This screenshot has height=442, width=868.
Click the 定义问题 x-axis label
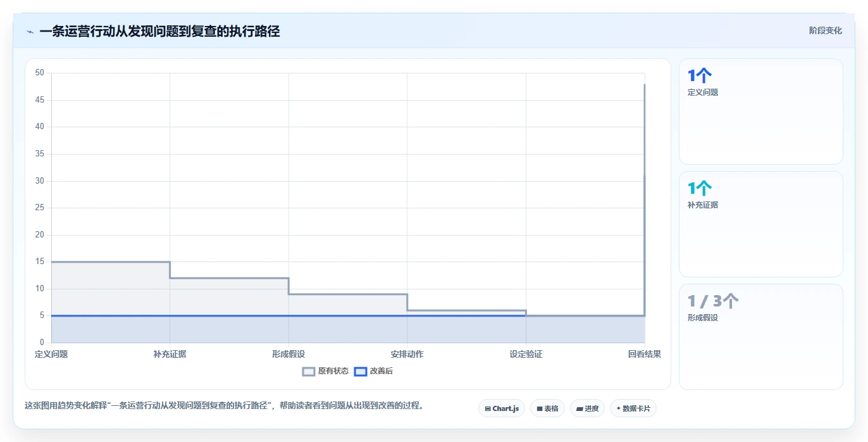[51, 354]
